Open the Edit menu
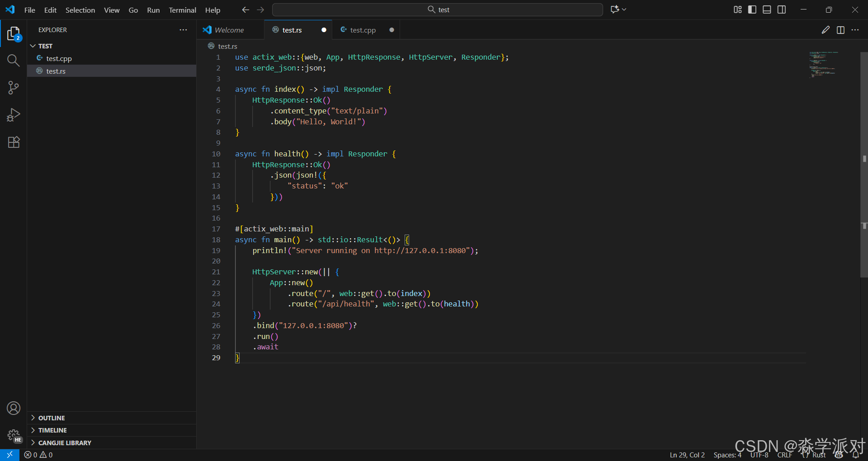This screenshot has width=868, height=461. 50,10
